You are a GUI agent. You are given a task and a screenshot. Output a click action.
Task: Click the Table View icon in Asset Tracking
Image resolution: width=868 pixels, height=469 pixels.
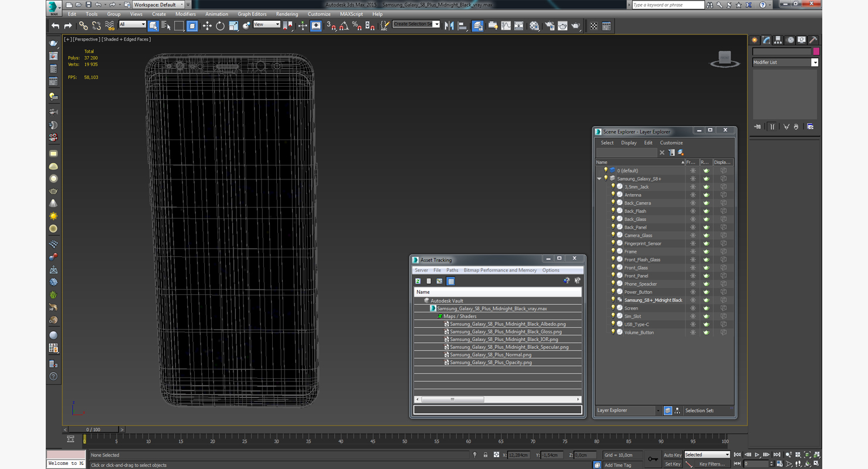click(450, 281)
